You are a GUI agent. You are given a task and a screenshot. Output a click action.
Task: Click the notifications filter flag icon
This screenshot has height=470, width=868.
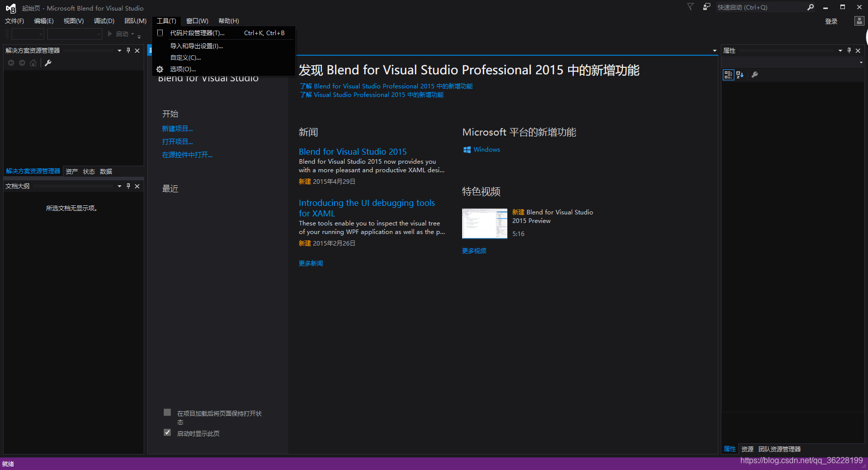click(x=690, y=7)
